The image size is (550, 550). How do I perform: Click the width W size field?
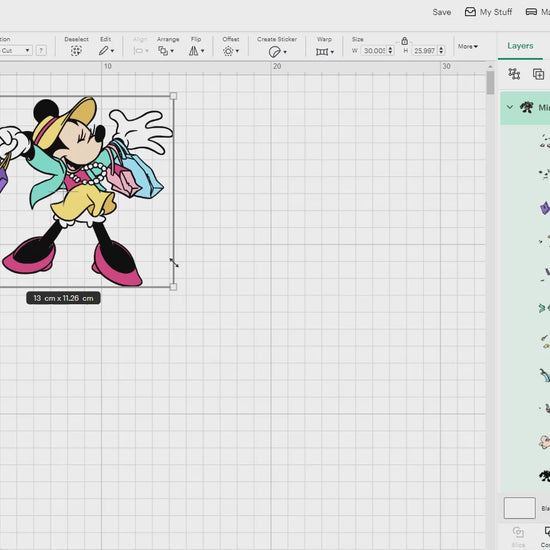click(x=374, y=51)
